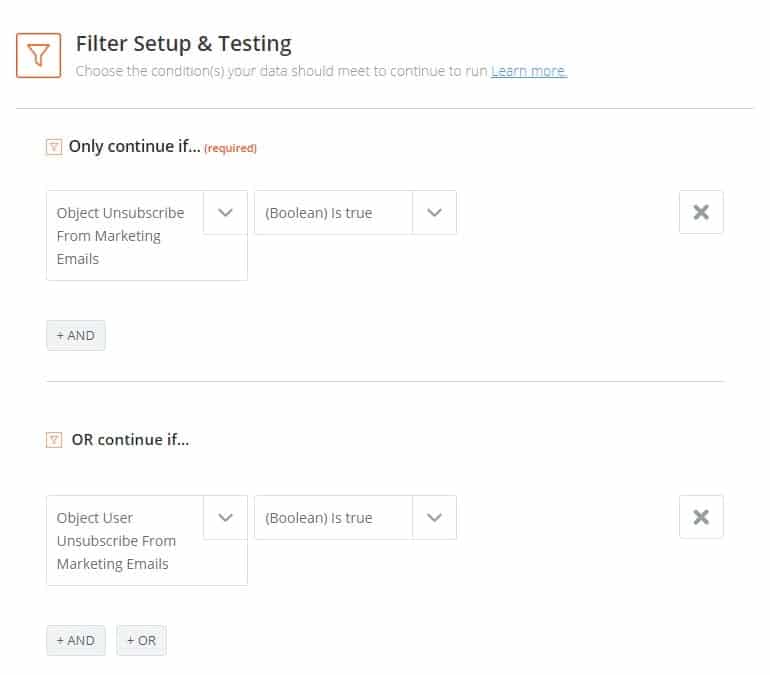This screenshot has width=770, height=675.
Task: Click the Only continue if... label
Action: (x=135, y=146)
